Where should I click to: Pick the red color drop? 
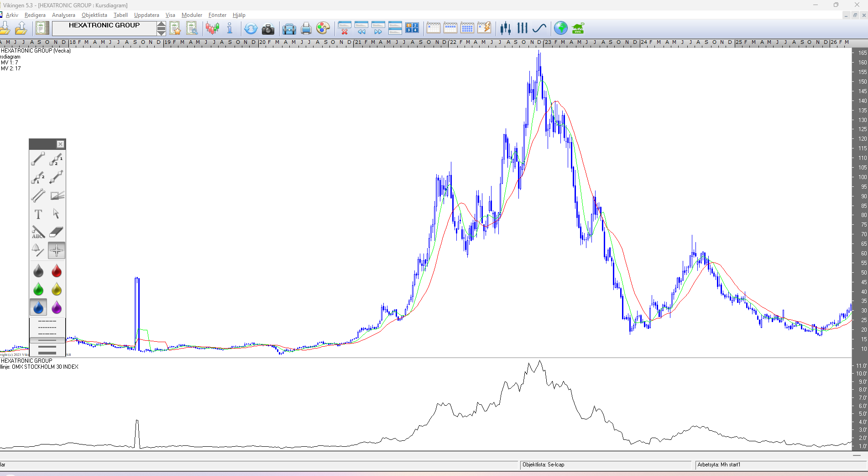[x=56, y=271]
